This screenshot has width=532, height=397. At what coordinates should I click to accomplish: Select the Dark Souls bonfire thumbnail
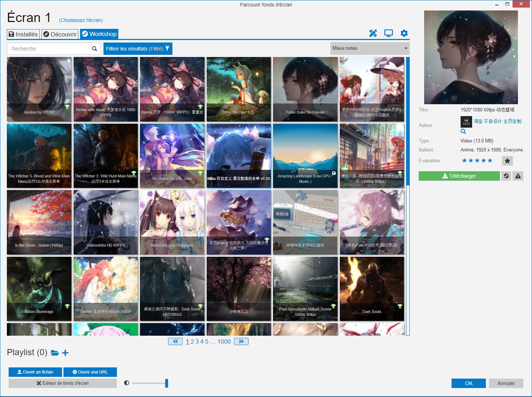click(372, 289)
